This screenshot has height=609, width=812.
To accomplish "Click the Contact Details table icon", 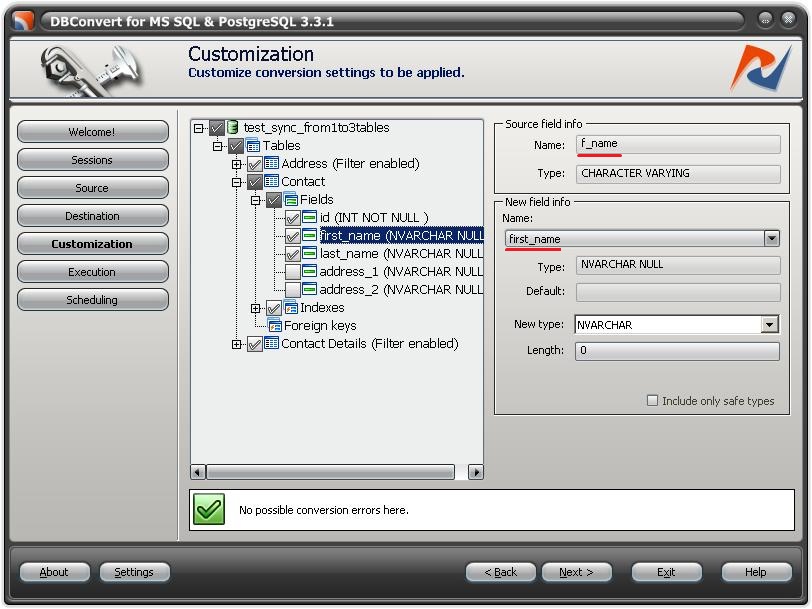I will 271,343.
